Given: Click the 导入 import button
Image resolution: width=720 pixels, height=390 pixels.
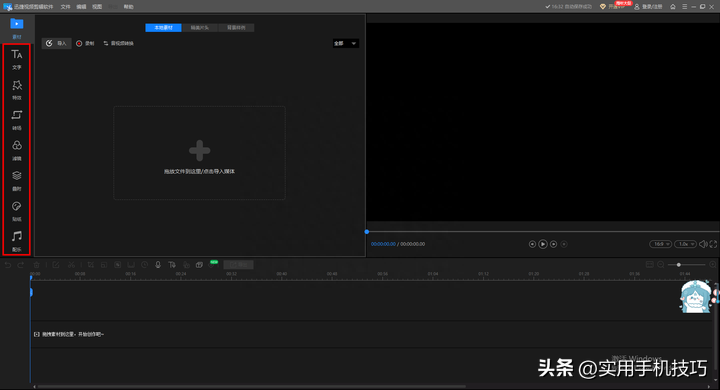Looking at the screenshot, I should tap(56, 43).
